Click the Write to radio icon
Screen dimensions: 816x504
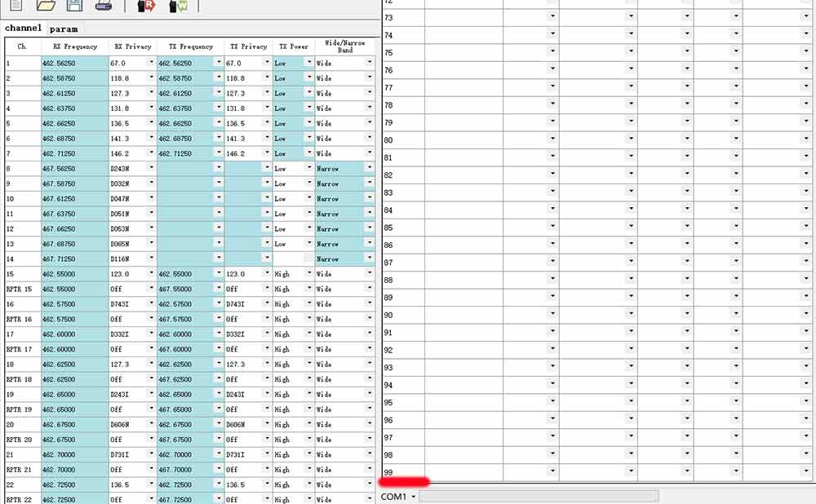[178, 6]
